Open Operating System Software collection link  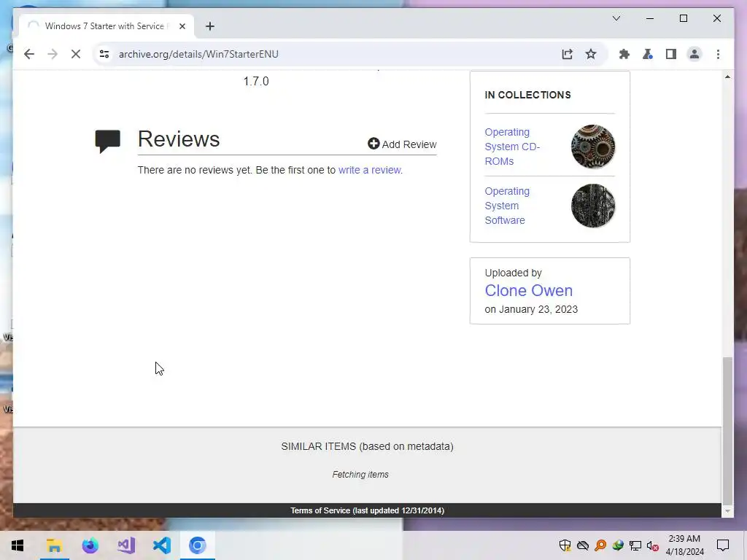[507, 206]
